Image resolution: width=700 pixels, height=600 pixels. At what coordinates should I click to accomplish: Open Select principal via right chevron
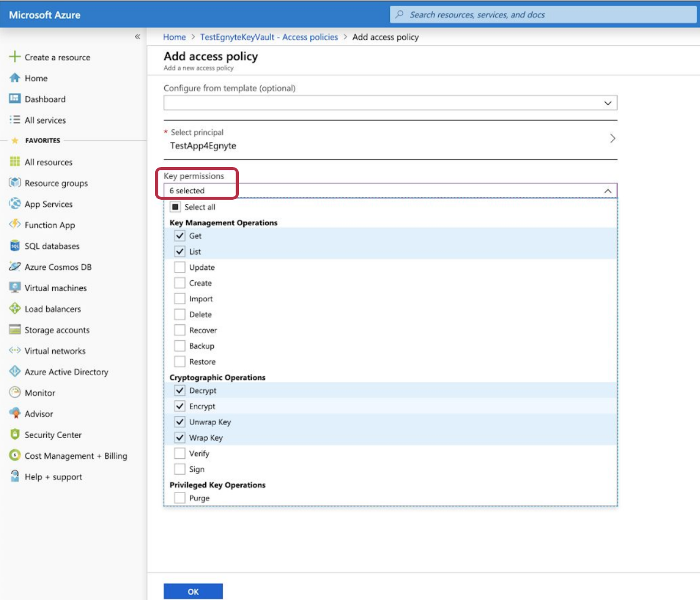[612, 139]
